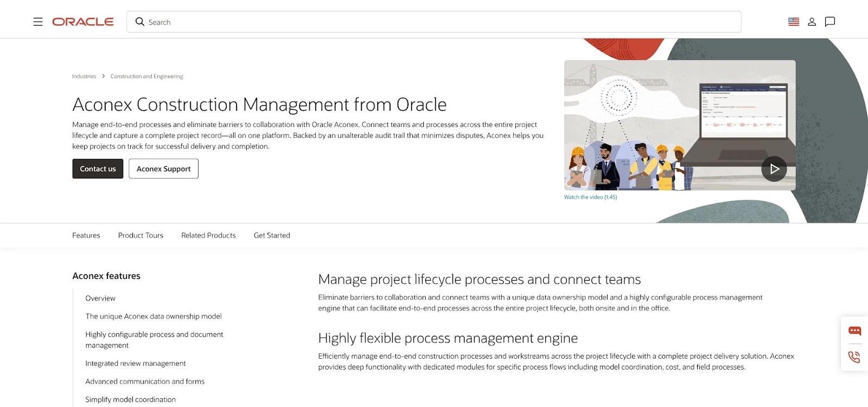Switch to the Product Tours tab
The width and height of the screenshot is (868, 407).
141,235
